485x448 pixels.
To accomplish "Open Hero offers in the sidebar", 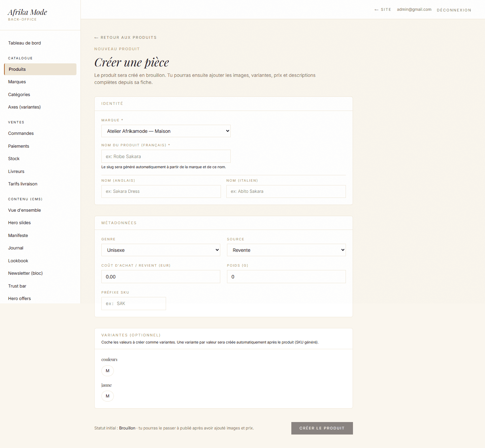I will tap(40, 299).
